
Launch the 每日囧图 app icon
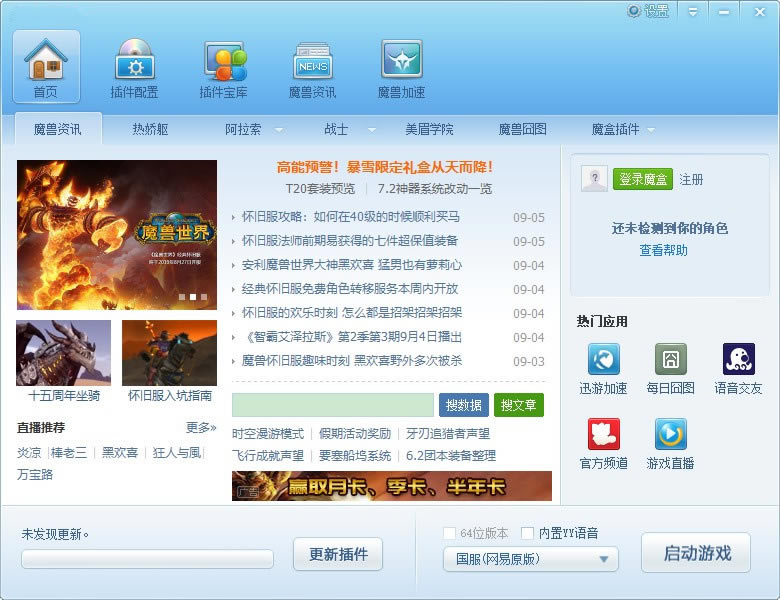point(671,359)
